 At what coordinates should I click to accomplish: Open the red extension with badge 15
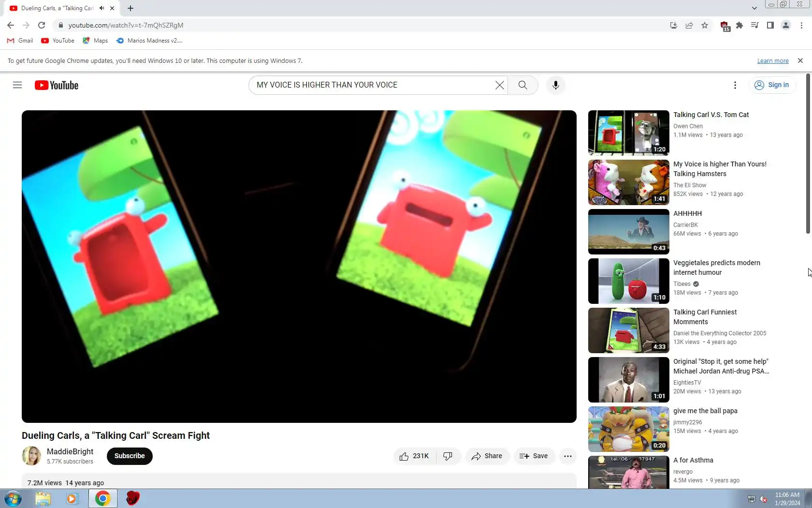[x=725, y=26]
